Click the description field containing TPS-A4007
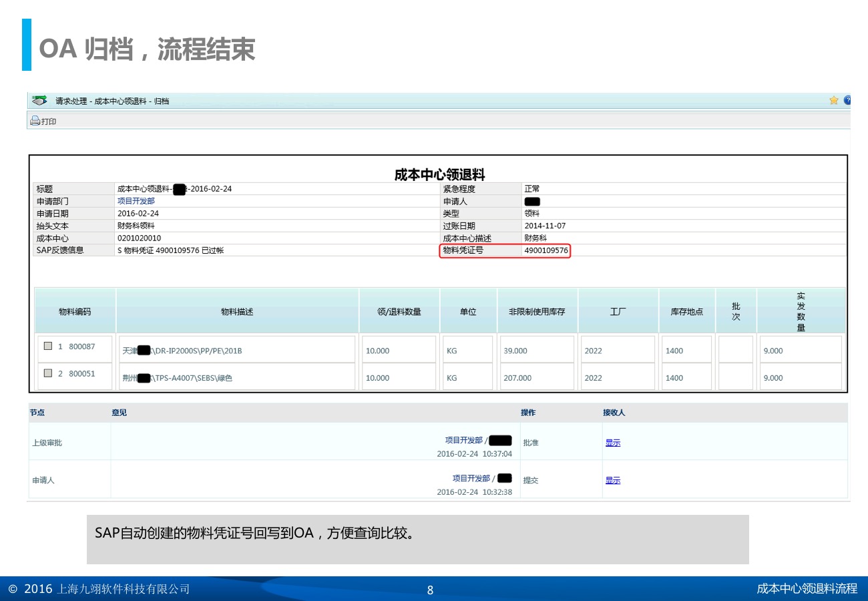The image size is (868, 601). (237, 378)
